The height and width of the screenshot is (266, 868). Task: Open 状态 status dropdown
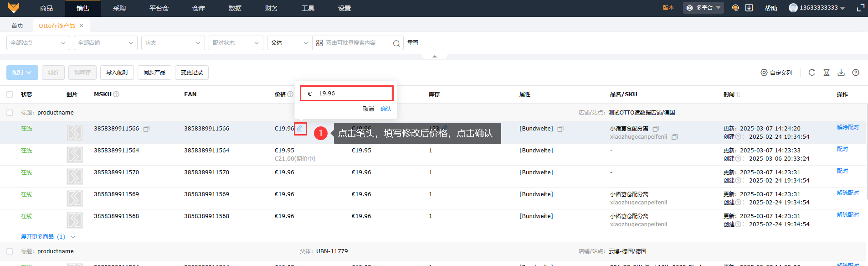(x=173, y=43)
